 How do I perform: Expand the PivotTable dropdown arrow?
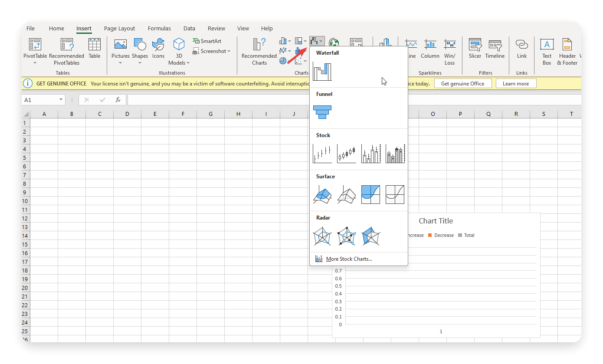pyautogui.click(x=35, y=63)
